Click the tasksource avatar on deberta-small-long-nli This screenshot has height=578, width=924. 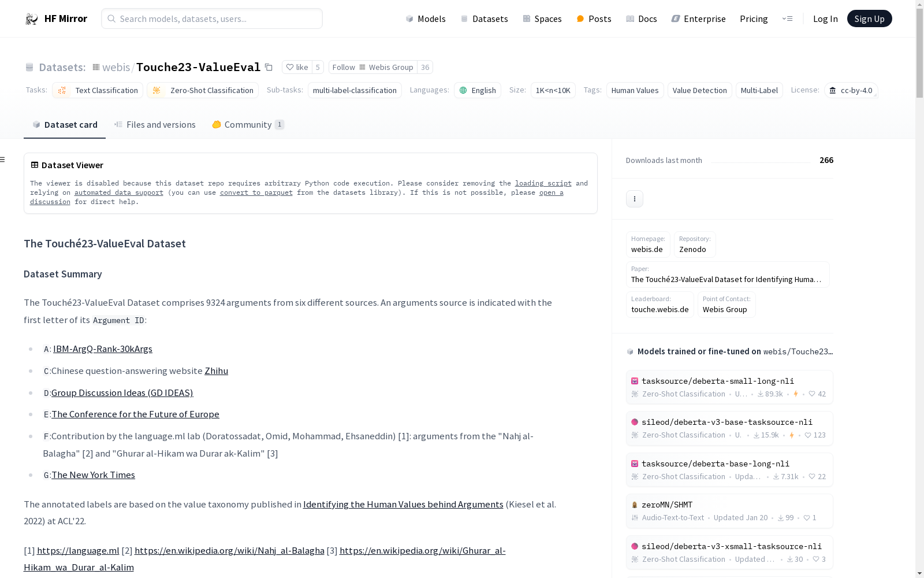coord(635,381)
